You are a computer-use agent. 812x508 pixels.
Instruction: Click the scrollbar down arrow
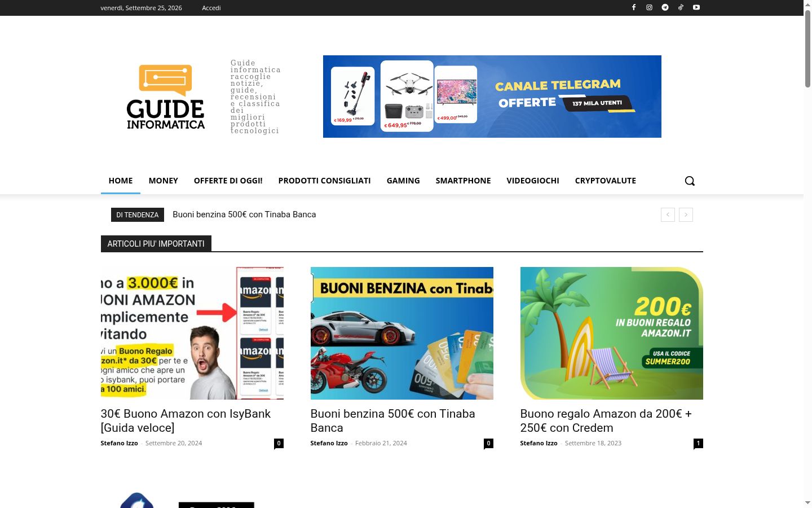coord(807,503)
